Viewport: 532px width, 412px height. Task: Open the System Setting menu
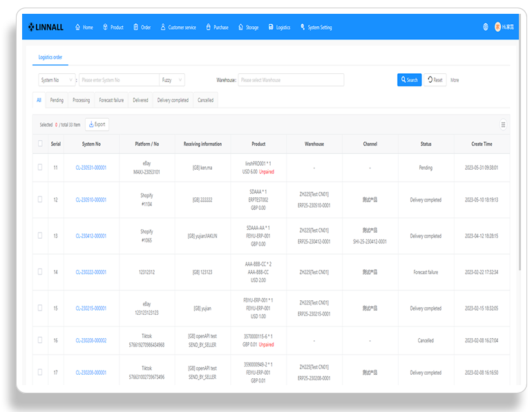316,27
